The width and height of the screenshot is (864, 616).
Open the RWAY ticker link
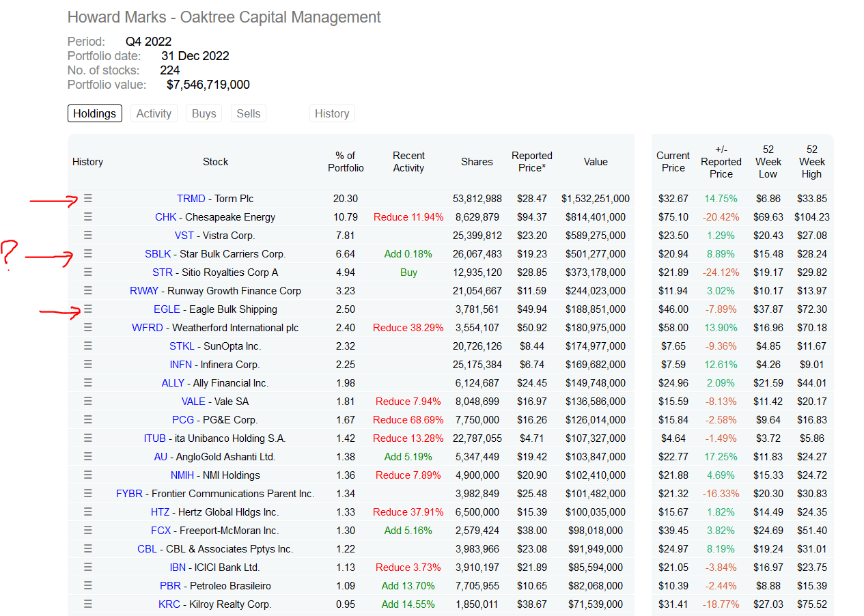(144, 291)
